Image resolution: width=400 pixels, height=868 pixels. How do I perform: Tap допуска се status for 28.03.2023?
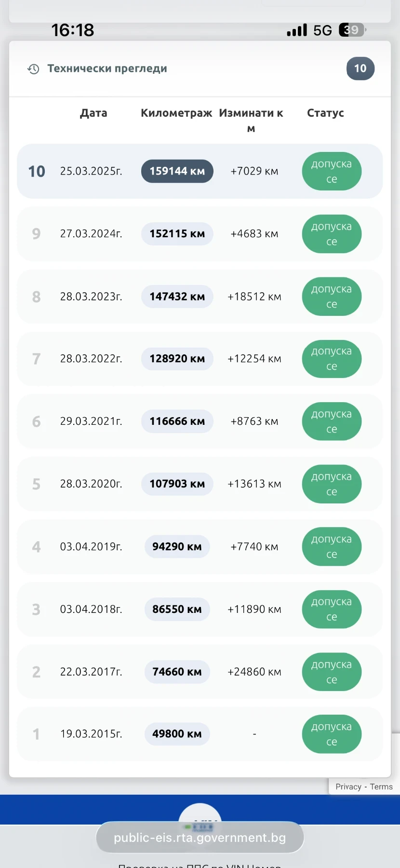(x=332, y=297)
